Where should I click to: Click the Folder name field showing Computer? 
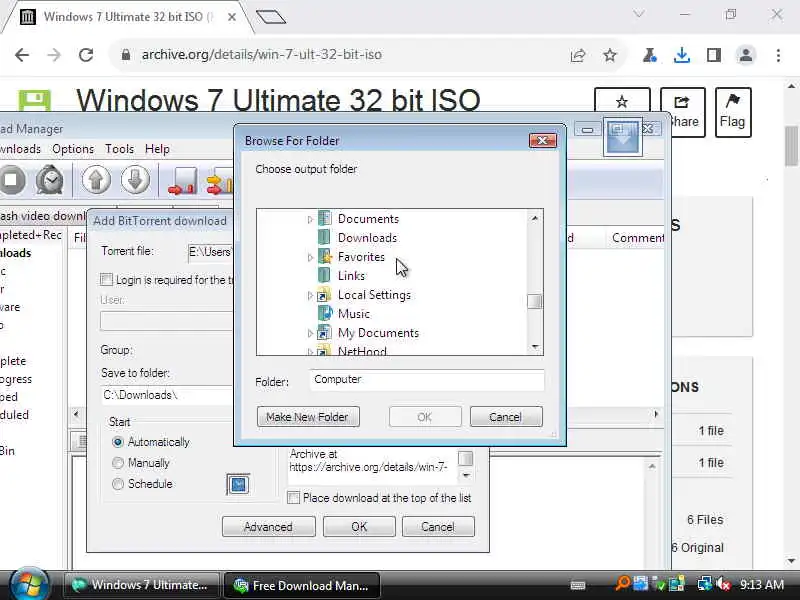point(427,380)
